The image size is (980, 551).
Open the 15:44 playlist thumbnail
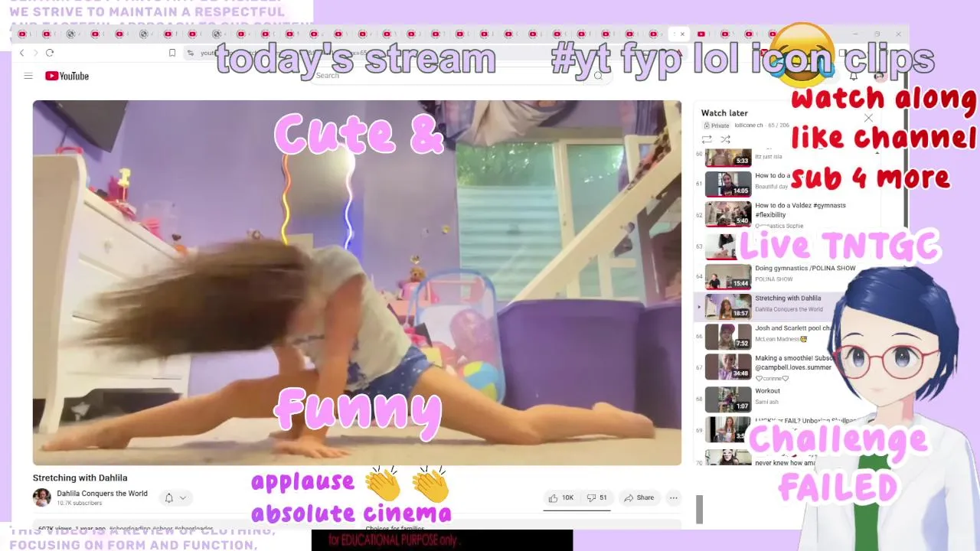(x=728, y=276)
